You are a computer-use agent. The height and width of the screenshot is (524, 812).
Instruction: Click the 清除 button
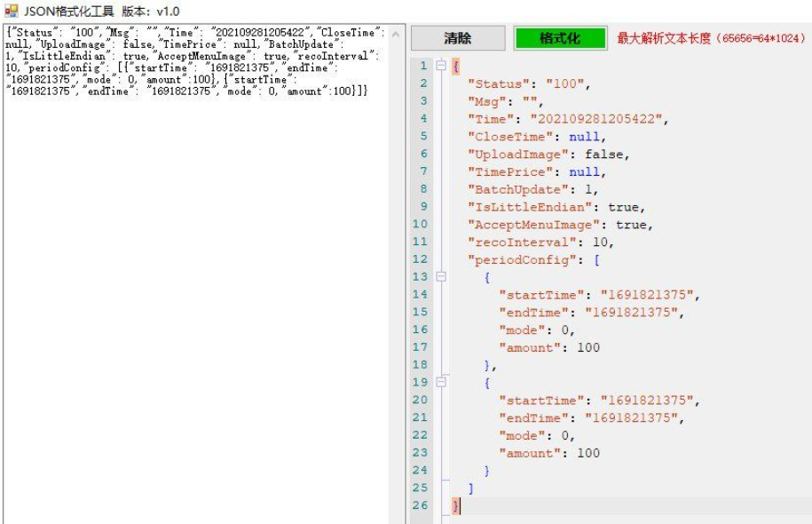pyautogui.click(x=457, y=39)
